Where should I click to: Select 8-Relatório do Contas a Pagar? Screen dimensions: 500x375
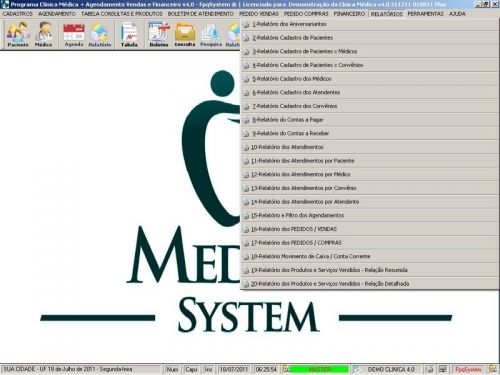pos(369,120)
